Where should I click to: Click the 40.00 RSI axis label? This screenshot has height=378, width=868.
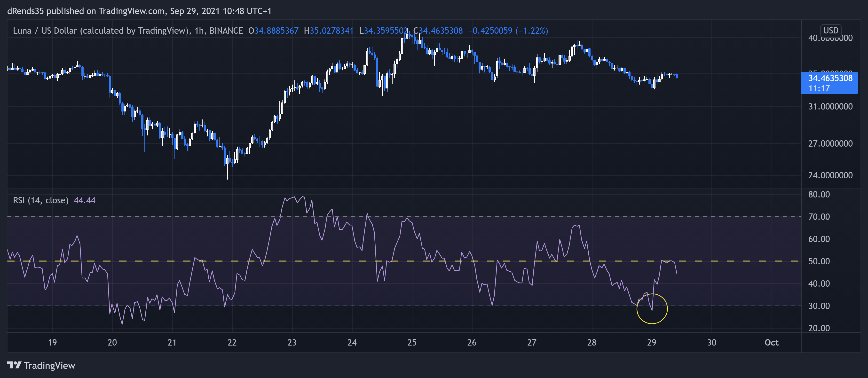pos(819,284)
